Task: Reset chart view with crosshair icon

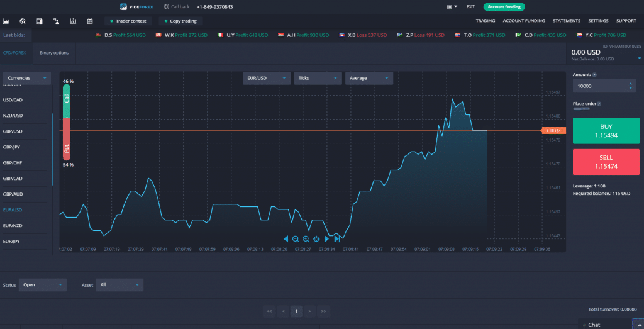Action: pos(316,239)
